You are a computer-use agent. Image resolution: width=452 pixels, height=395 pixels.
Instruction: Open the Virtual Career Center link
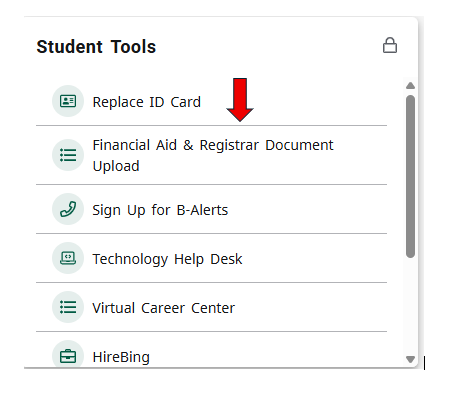163,308
